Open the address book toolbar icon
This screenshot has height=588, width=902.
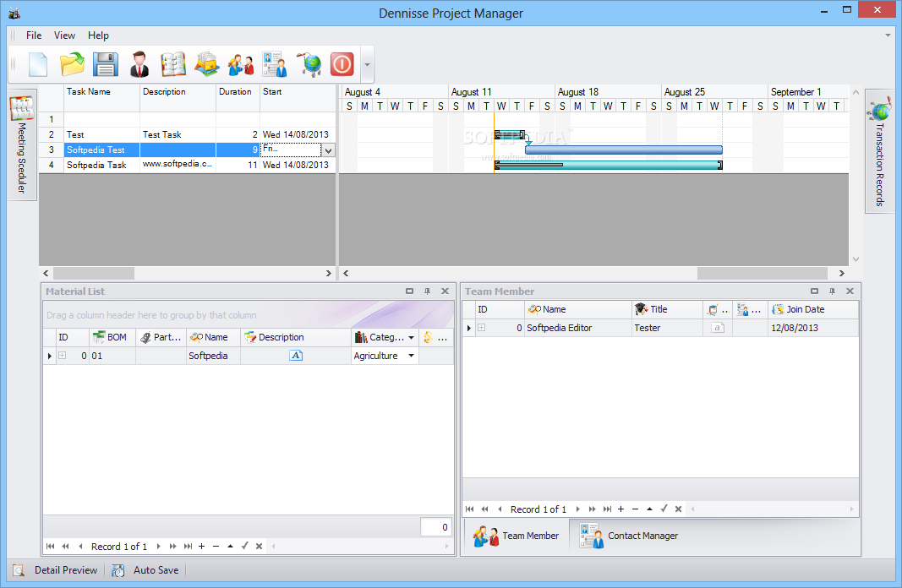pyautogui.click(x=173, y=64)
